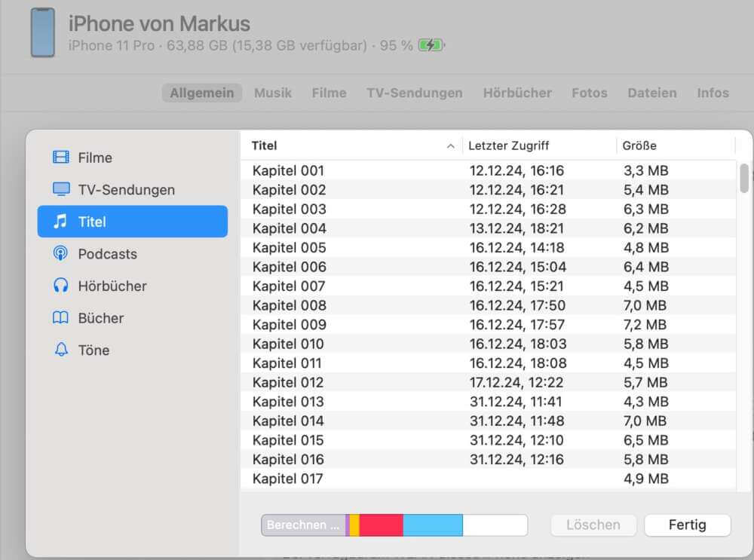Viewport: 754px width, 560px height.
Task: Click the Löschen button
Action: point(593,525)
